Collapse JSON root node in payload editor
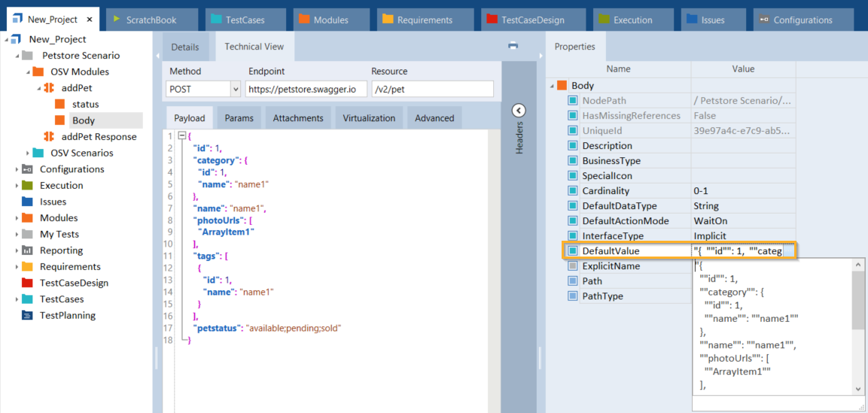The height and width of the screenshot is (413, 868). pyautogui.click(x=181, y=136)
